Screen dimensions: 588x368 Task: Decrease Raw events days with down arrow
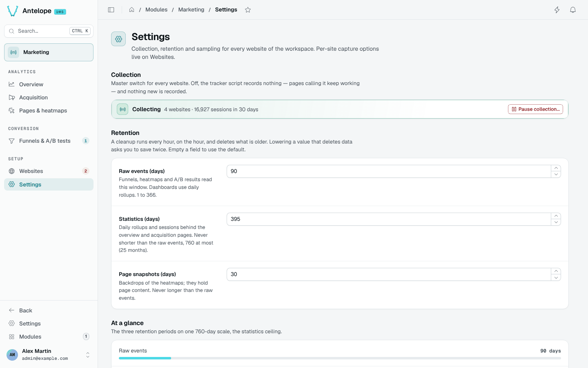click(x=556, y=175)
